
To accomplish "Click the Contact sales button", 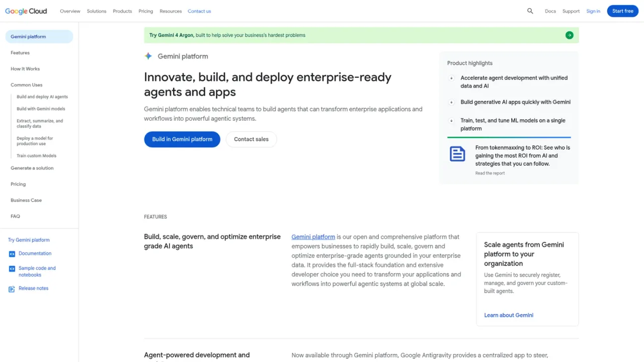I will point(251,139).
